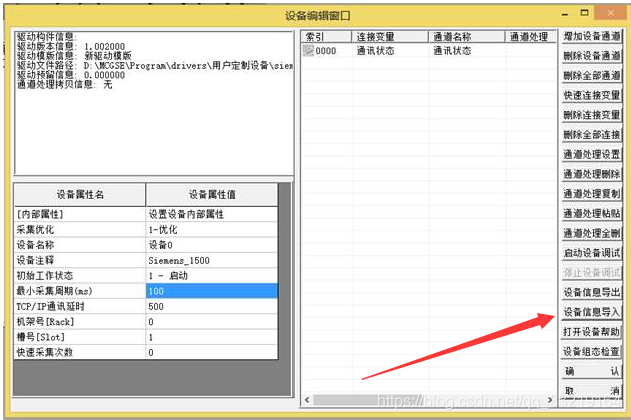Select the 机架号[Rack] property name
The width and height of the screenshot is (631, 420).
coord(80,321)
